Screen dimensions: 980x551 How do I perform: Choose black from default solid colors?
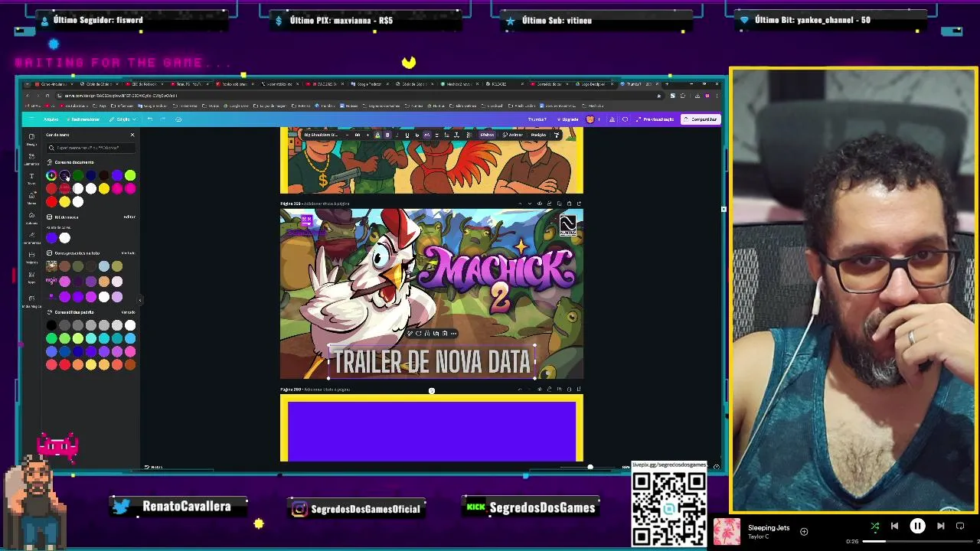coord(51,325)
